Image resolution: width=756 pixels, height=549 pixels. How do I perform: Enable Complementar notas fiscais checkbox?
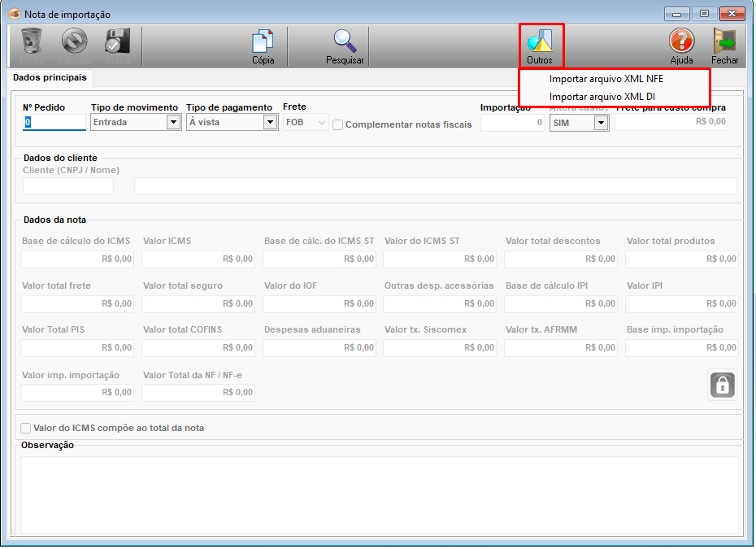pyautogui.click(x=339, y=124)
